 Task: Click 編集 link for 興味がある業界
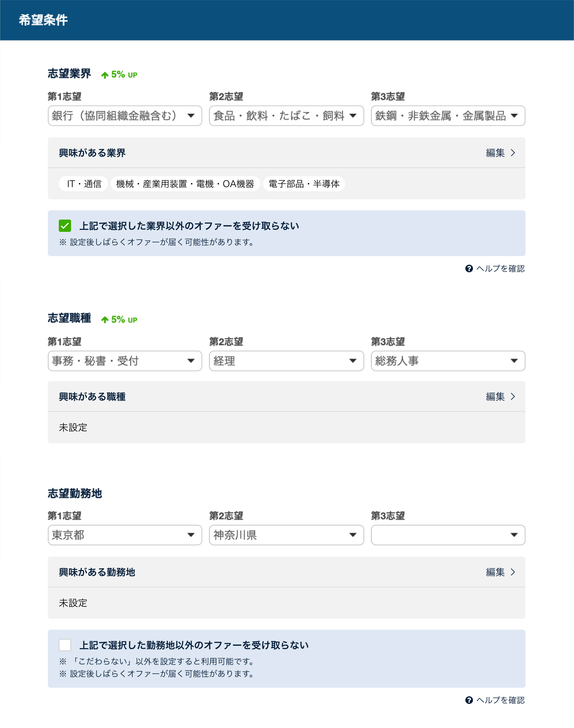click(495, 153)
